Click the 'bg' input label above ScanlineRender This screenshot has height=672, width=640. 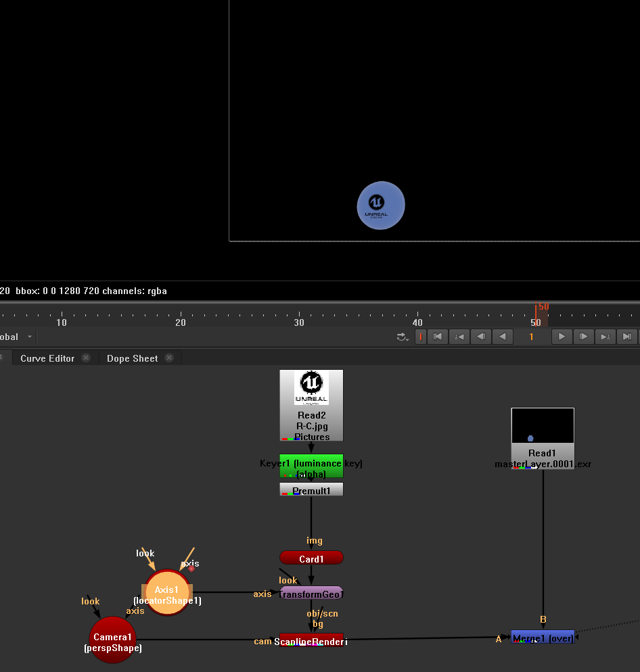pyautogui.click(x=318, y=623)
